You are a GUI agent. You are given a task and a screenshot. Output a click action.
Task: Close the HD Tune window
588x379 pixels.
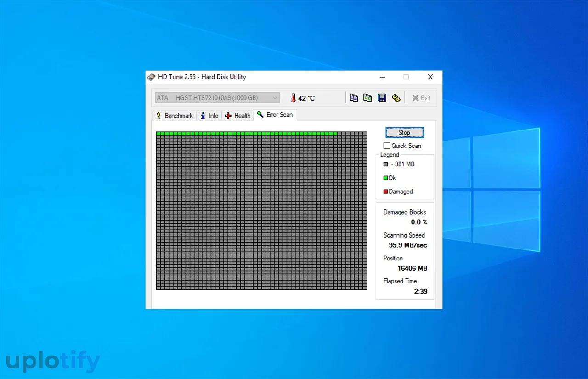tap(430, 77)
